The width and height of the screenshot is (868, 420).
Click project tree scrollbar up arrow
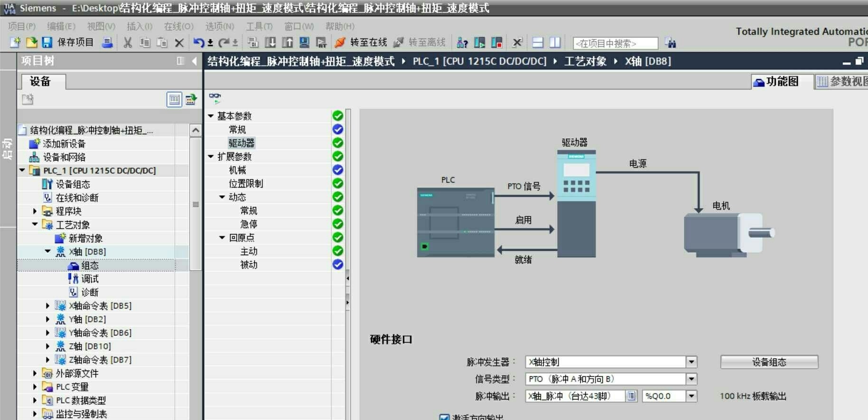pos(196,130)
